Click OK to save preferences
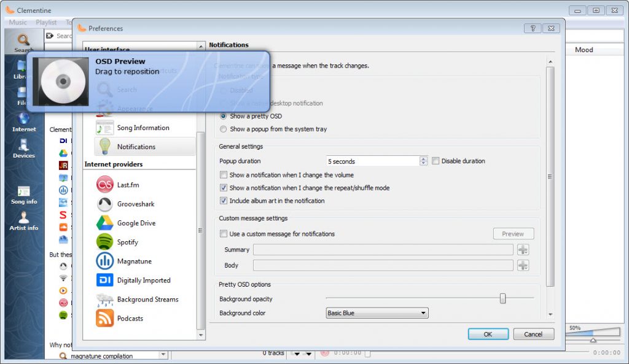 [488, 334]
